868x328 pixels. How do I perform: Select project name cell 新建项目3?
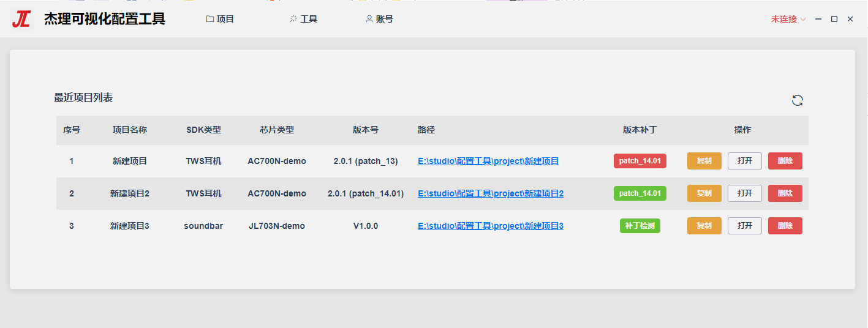pos(130,226)
